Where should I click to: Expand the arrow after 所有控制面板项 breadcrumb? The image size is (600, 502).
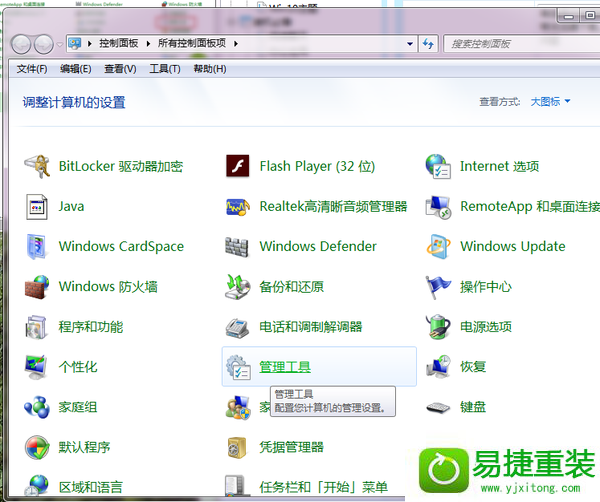[x=236, y=44]
